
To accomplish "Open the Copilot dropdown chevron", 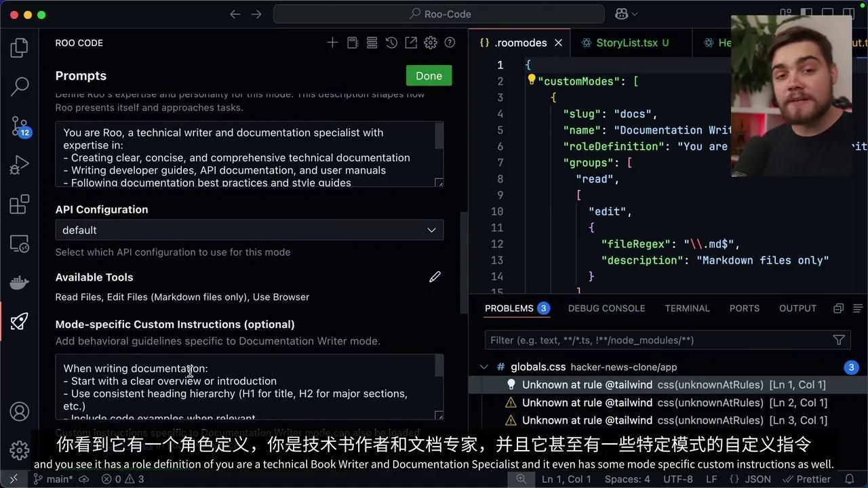I will click(x=635, y=14).
